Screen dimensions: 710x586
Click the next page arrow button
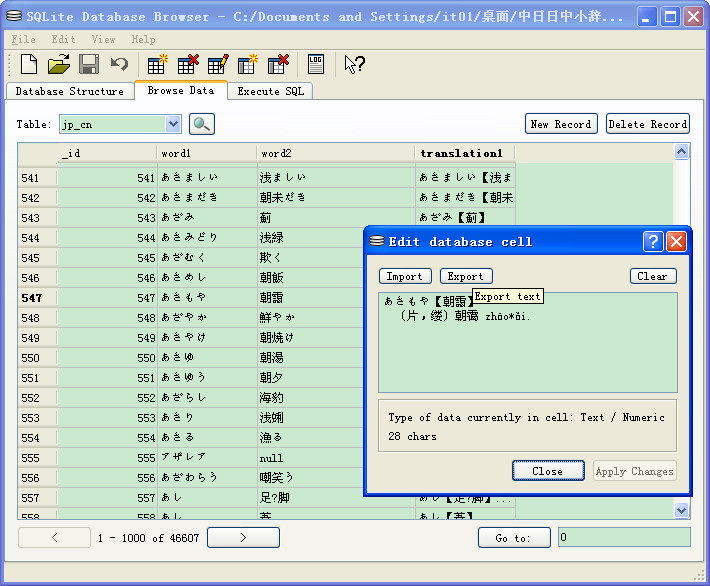[243, 538]
